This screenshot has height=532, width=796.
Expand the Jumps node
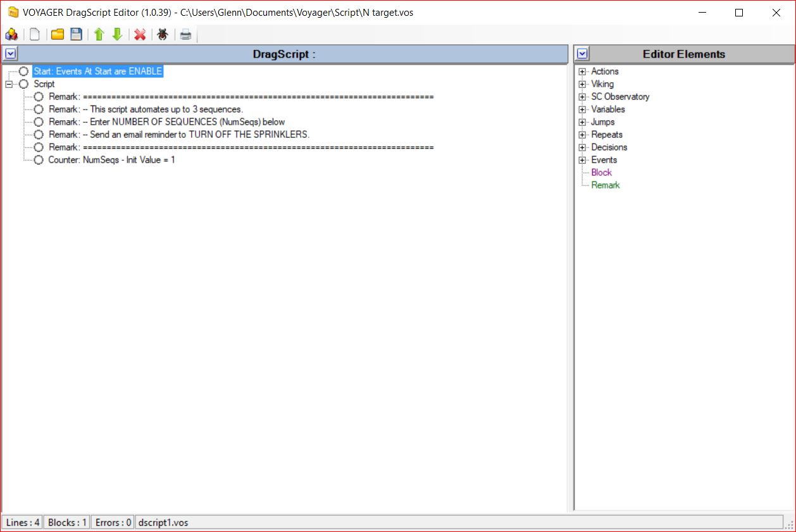pos(583,122)
